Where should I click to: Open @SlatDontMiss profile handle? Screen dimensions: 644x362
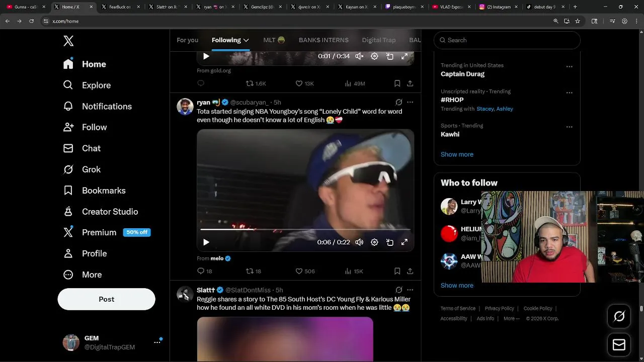tap(248, 290)
